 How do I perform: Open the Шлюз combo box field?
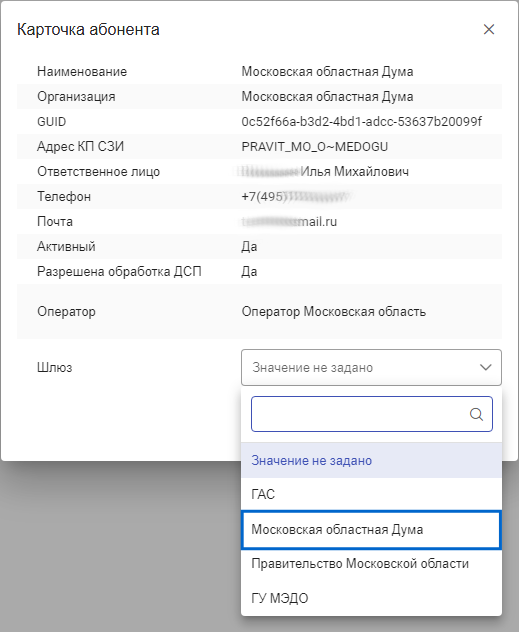point(371,367)
